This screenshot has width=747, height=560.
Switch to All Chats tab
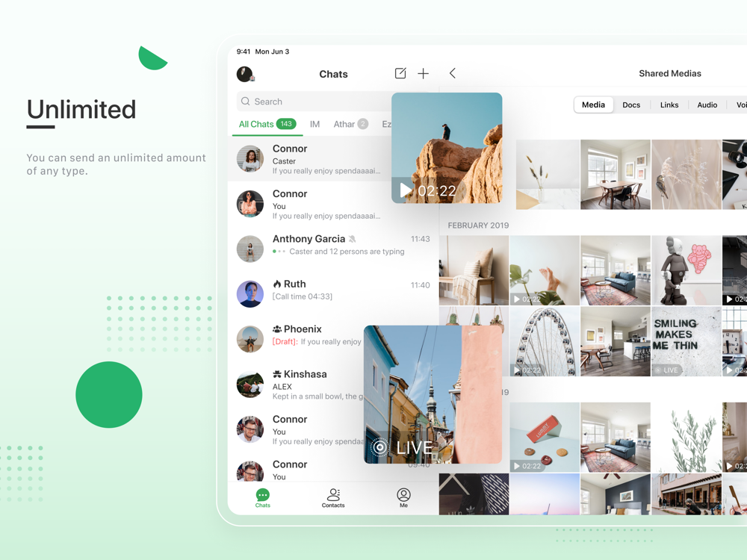(x=267, y=124)
